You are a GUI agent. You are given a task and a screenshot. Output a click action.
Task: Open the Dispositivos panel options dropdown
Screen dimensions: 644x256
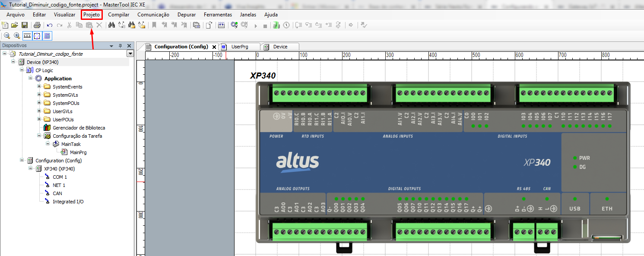coord(111,45)
